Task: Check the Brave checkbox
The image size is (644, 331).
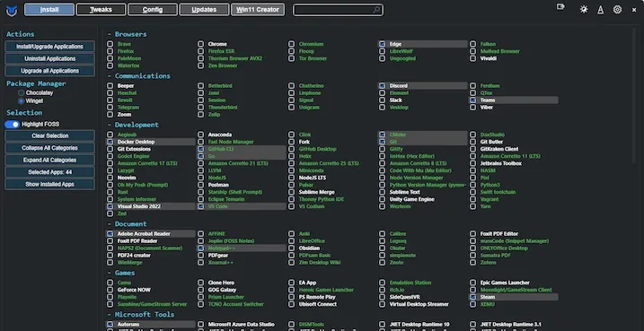Action: coord(110,44)
